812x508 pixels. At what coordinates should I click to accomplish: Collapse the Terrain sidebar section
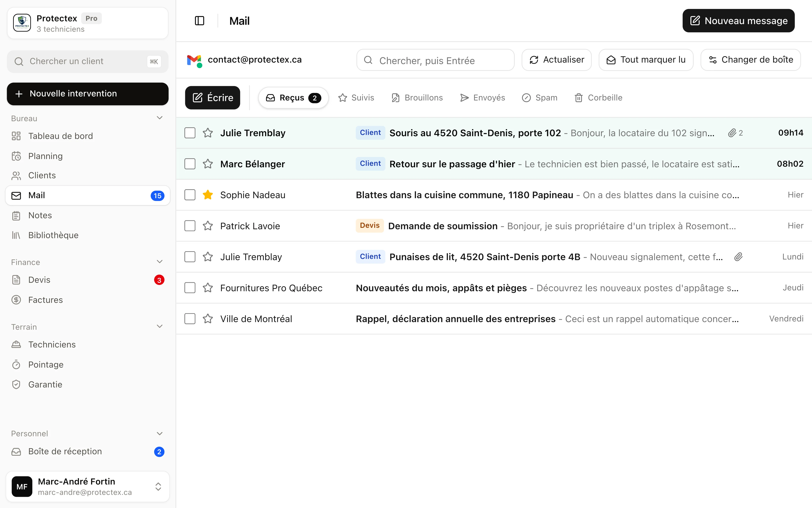tap(160, 327)
